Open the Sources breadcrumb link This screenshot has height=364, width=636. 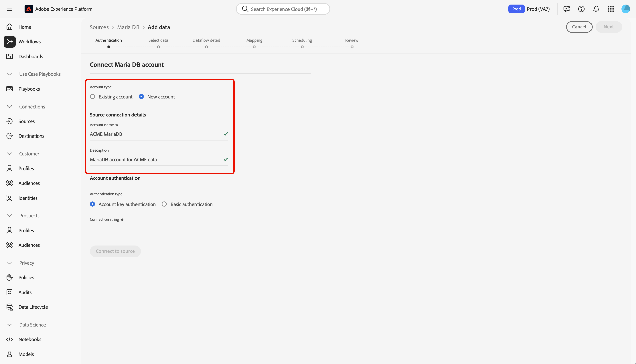[x=99, y=27]
